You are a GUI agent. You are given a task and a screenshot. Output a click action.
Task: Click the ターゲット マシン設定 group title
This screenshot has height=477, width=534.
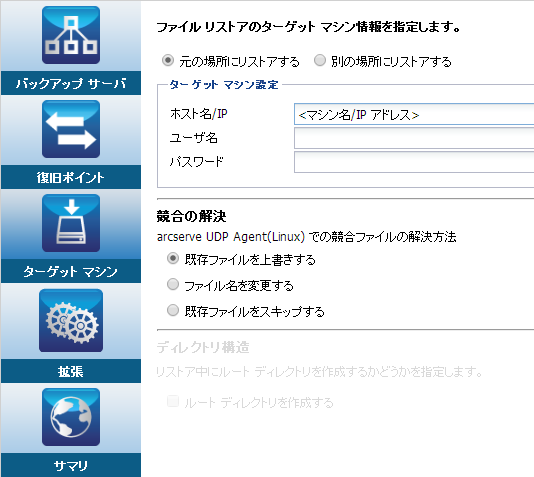pyautogui.click(x=224, y=84)
